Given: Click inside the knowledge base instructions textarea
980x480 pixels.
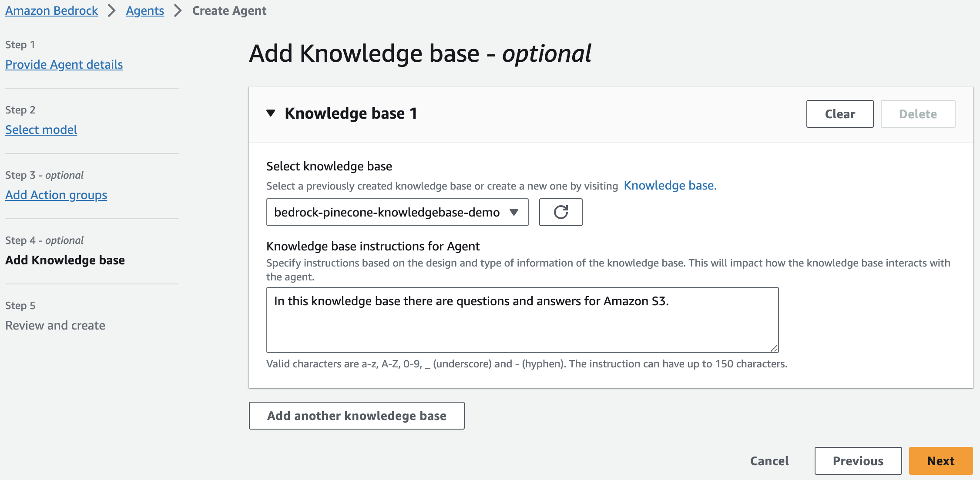Looking at the screenshot, I should 522,320.
